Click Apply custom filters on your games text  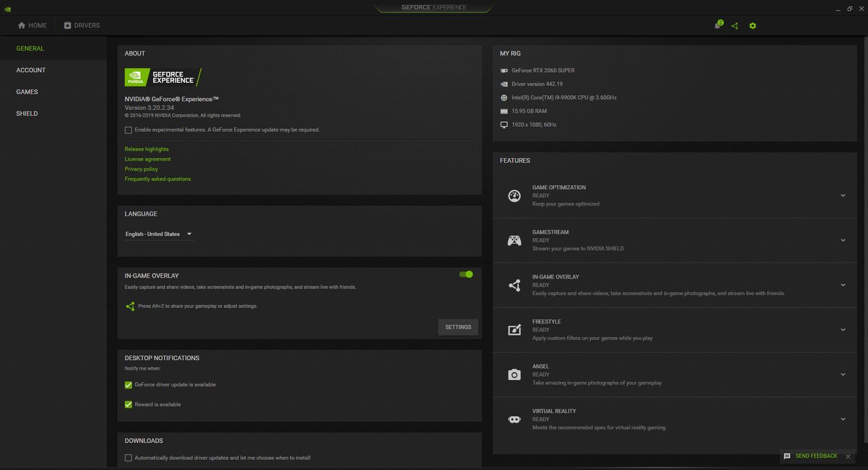pos(593,338)
